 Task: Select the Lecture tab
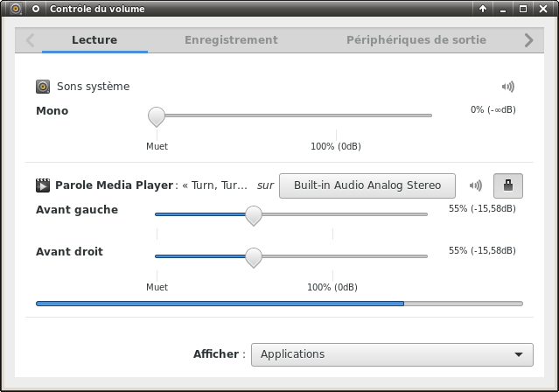(94, 40)
